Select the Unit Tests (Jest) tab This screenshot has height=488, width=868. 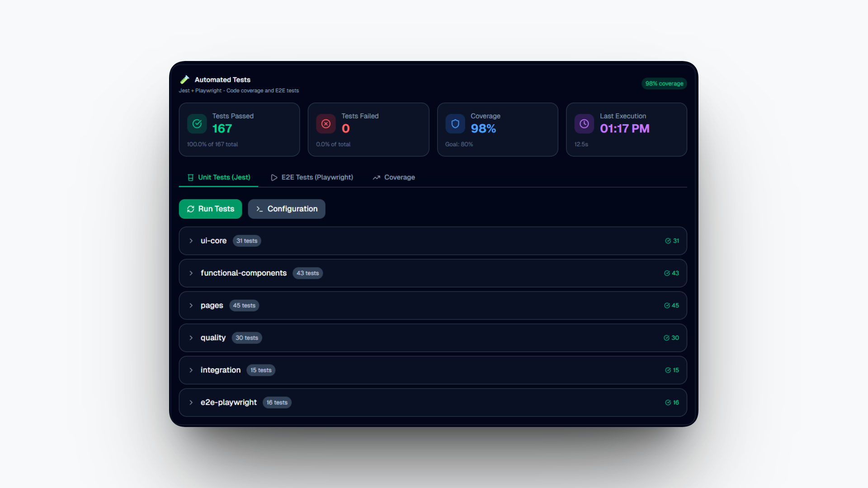(219, 177)
